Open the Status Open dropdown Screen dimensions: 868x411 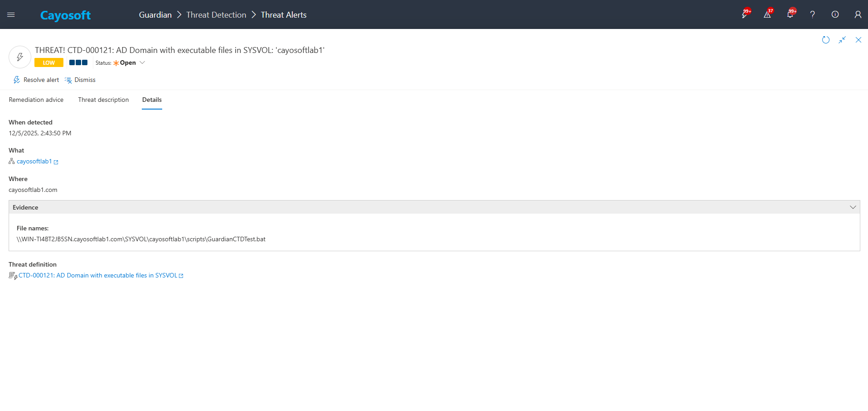point(129,63)
